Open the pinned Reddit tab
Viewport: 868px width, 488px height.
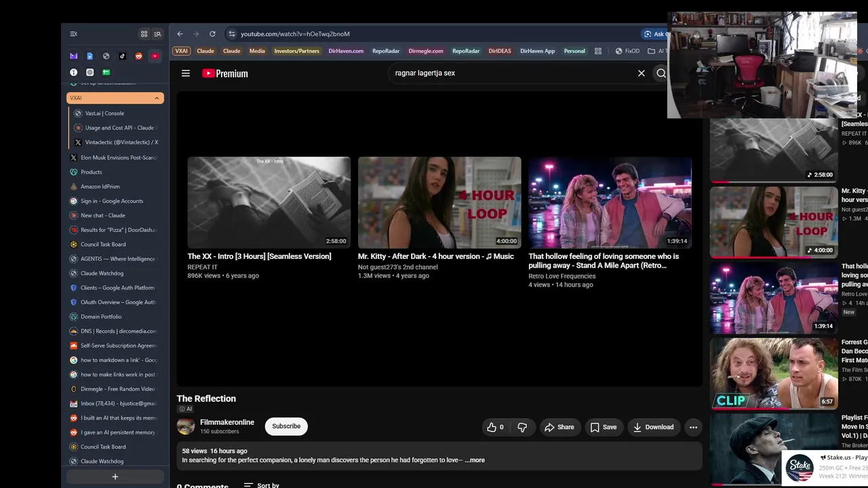[x=138, y=56]
